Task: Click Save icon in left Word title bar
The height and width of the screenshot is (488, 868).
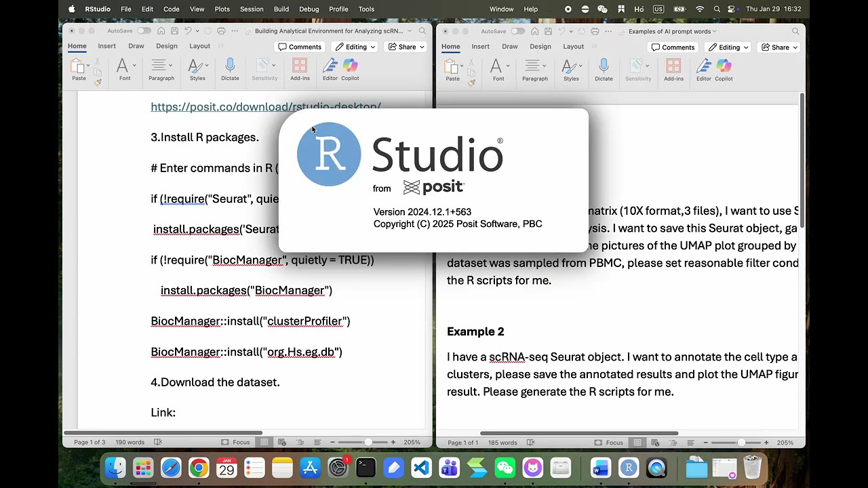Action: pyautogui.click(x=175, y=31)
